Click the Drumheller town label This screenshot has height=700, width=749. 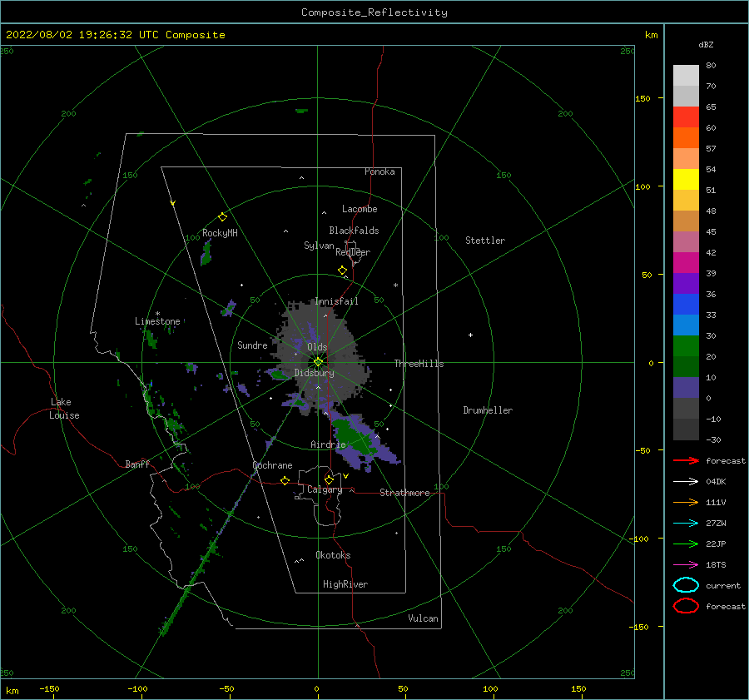(x=488, y=410)
